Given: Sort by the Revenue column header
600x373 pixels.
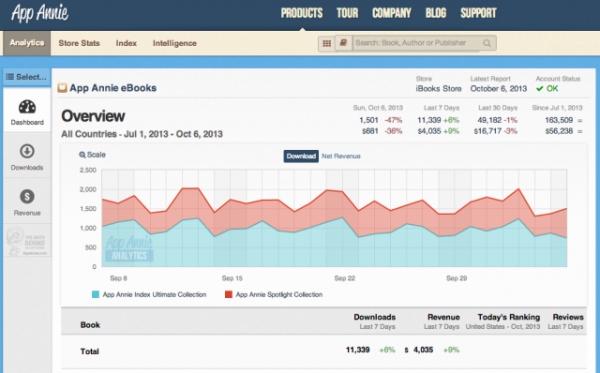Looking at the screenshot, I should [x=443, y=317].
